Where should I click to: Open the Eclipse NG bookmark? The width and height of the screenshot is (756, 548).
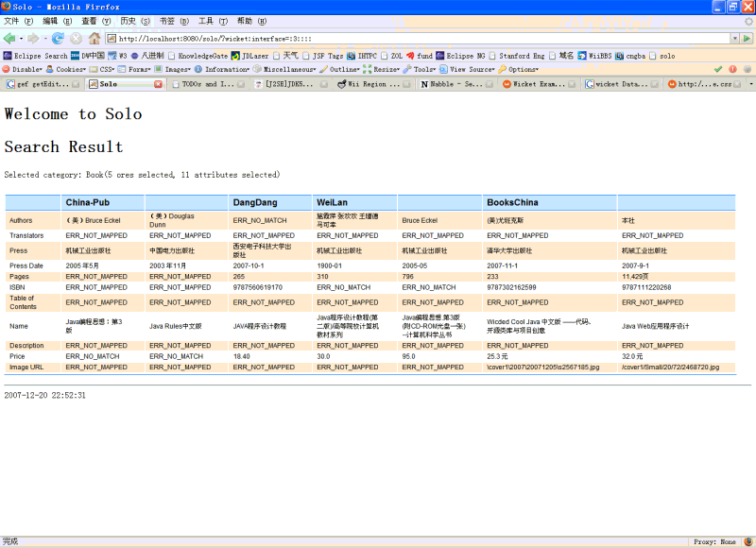460,56
